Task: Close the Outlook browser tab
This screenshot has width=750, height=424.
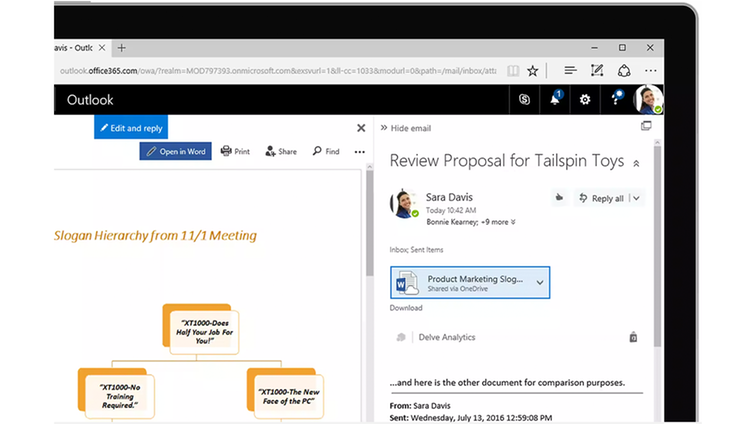Action: point(102,47)
